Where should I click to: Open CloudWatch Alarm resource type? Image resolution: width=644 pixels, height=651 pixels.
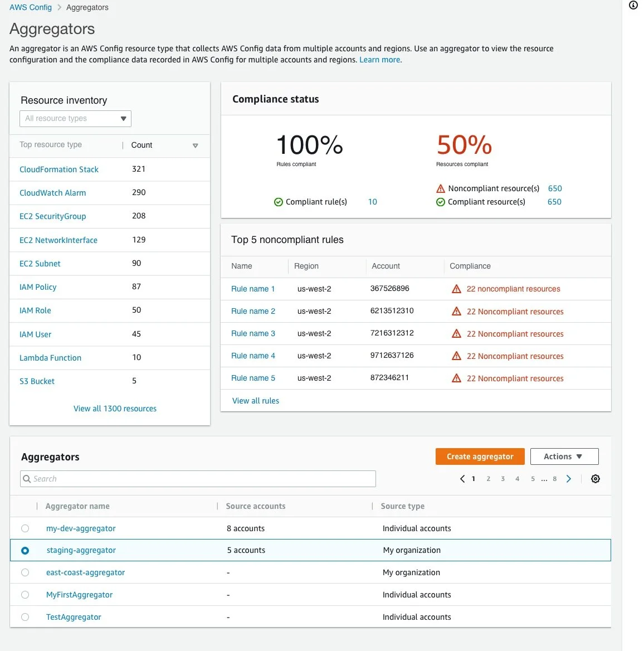coord(53,193)
